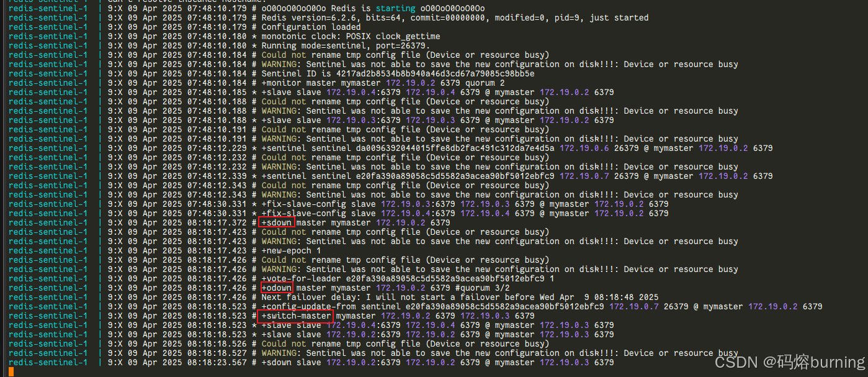Click 'quorum 2' in the +monitor line
This screenshot has width=868, height=377.
485,83
